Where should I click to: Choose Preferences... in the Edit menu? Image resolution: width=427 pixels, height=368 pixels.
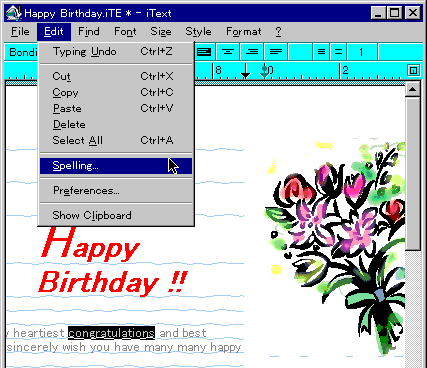[116, 190]
